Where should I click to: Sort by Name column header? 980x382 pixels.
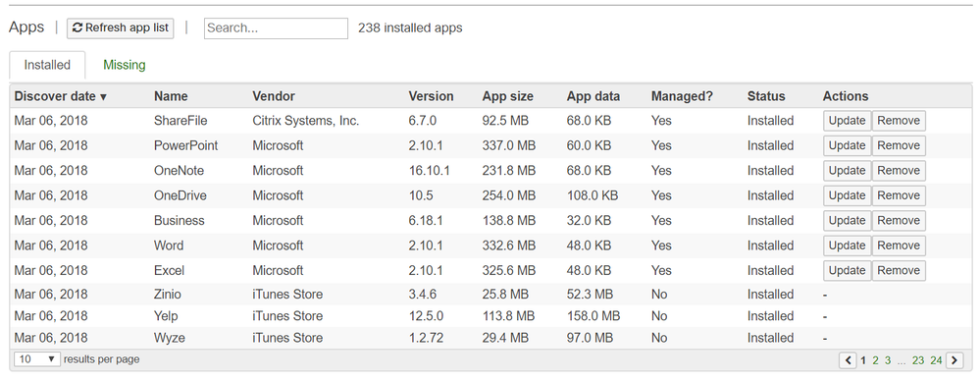coord(171,96)
